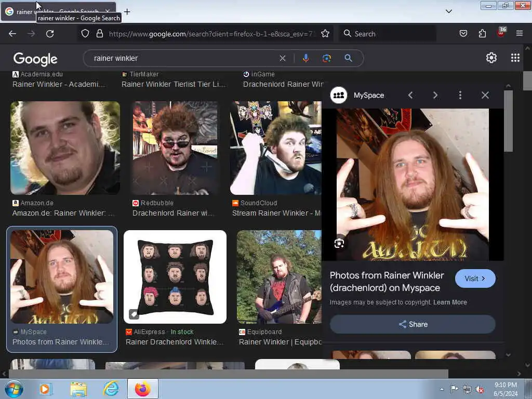Screen dimensions: 532x399
Task: Click the red extension icon with 36 badge
Action: pos(501,33)
